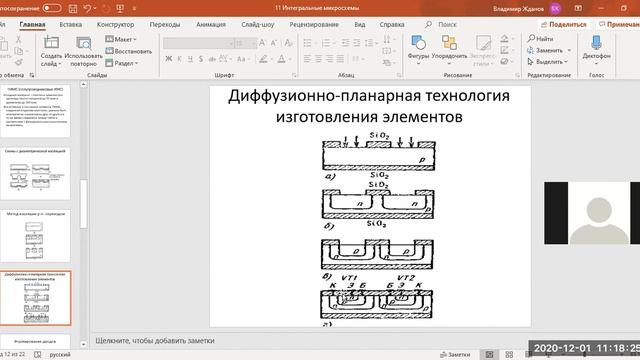Click Создать слайд icon
This screenshot has width=640, height=360.
click(51, 42)
